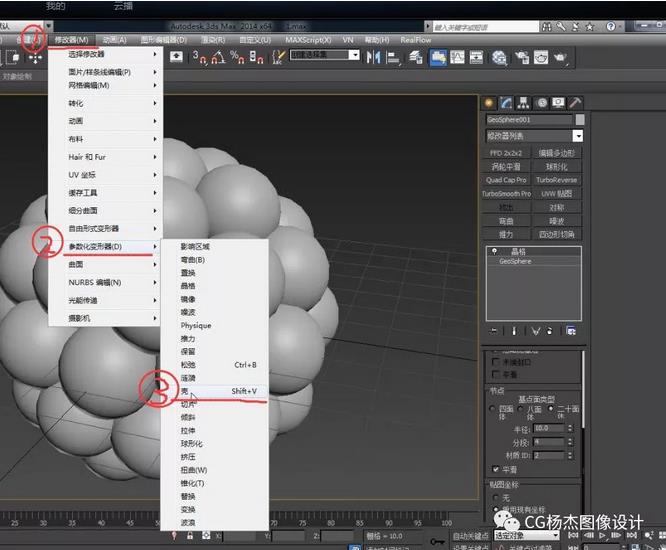This screenshot has width=666, height=550.
Task: Expand the 网格编辑(M) submenu
Action: (x=105, y=85)
